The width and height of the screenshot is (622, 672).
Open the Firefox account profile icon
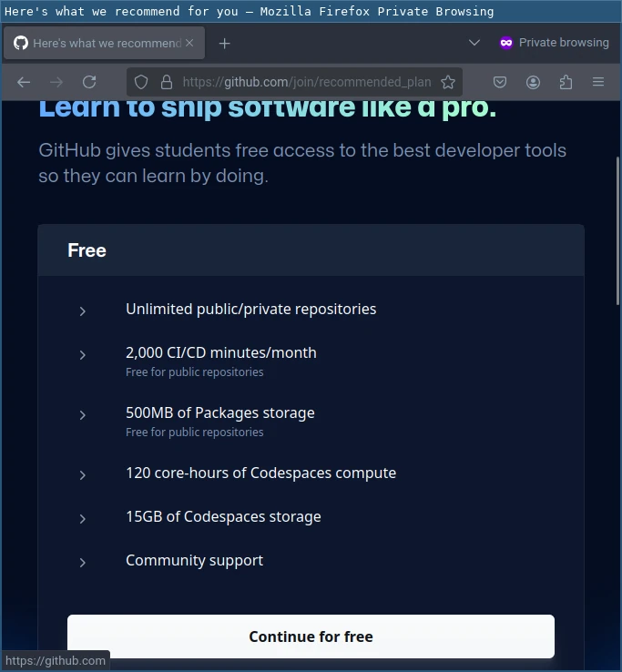(533, 82)
